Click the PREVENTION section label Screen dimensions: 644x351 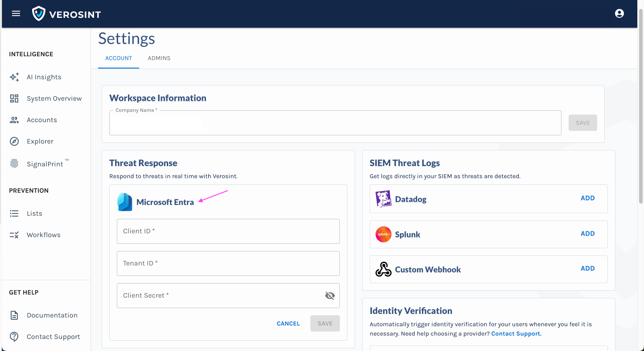click(x=29, y=190)
